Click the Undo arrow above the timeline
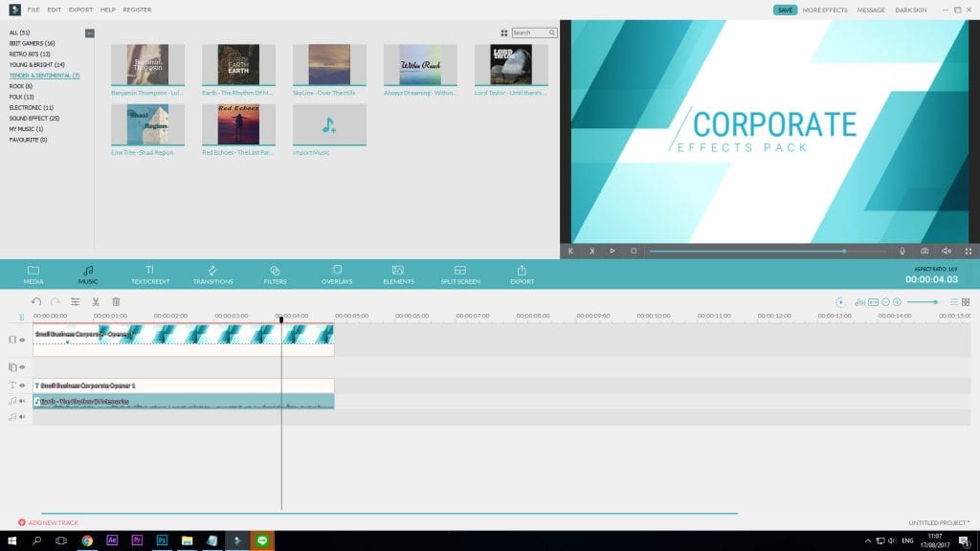980x551 pixels. click(37, 301)
